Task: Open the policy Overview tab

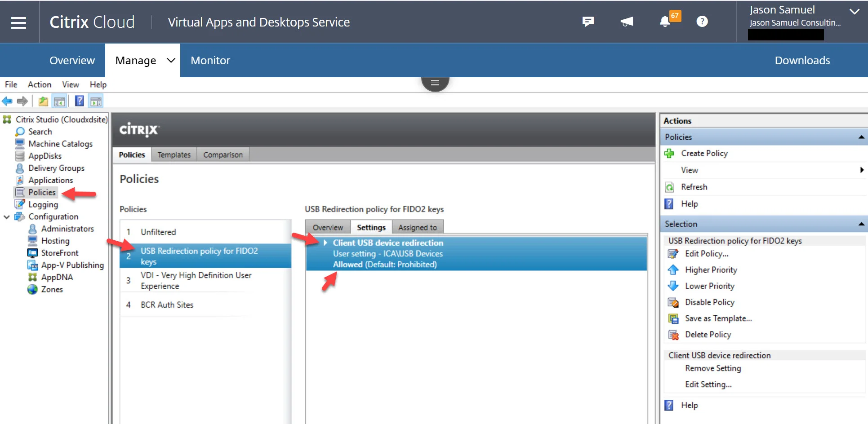Action: (328, 227)
